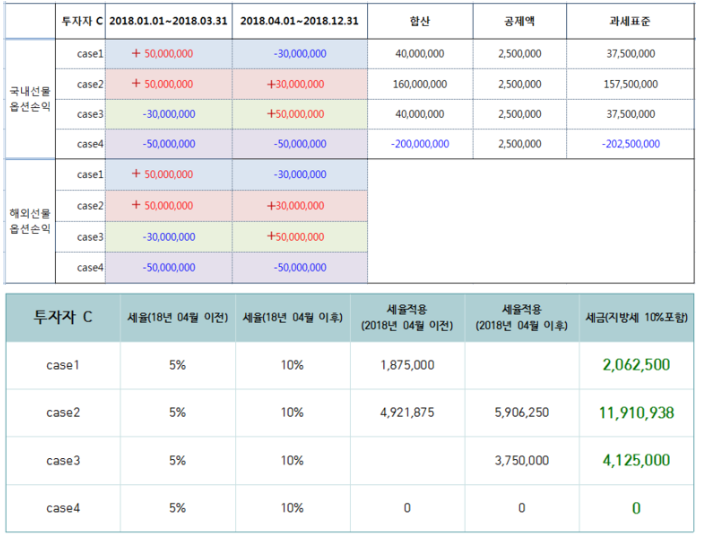
Task: Select the green 2,062,500 tax total
Action: (x=636, y=365)
